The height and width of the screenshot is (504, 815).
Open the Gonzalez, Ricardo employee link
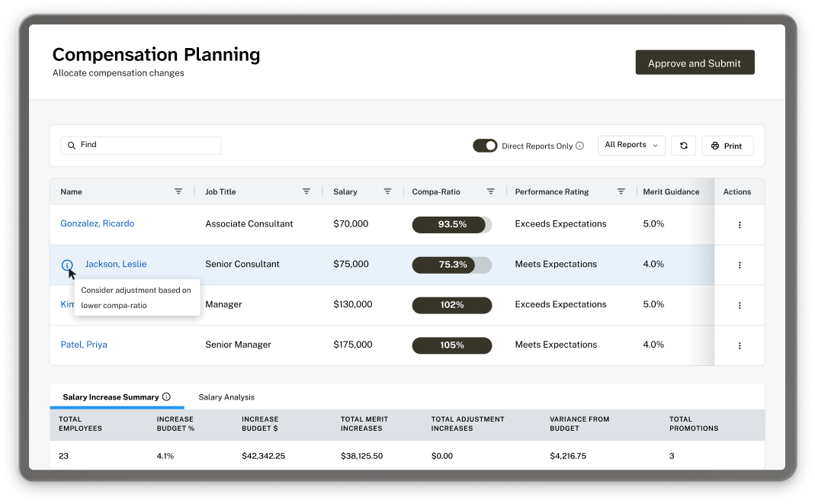click(98, 224)
